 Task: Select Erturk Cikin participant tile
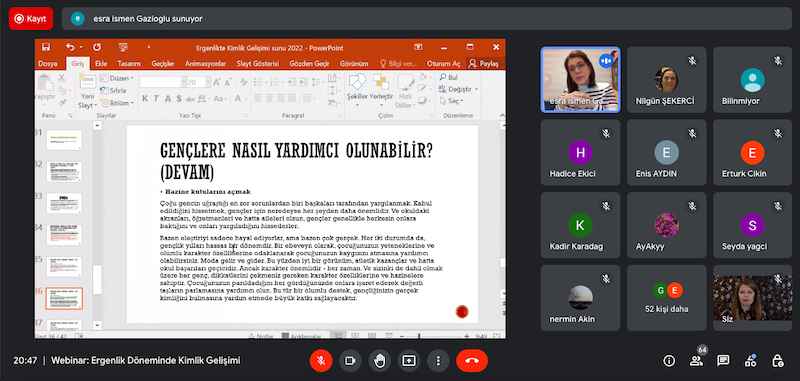click(753, 153)
